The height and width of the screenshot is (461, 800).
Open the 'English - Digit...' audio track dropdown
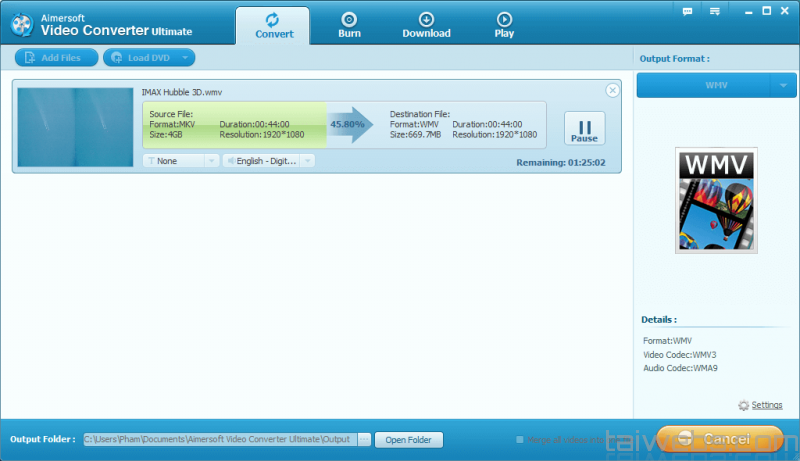(267, 160)
